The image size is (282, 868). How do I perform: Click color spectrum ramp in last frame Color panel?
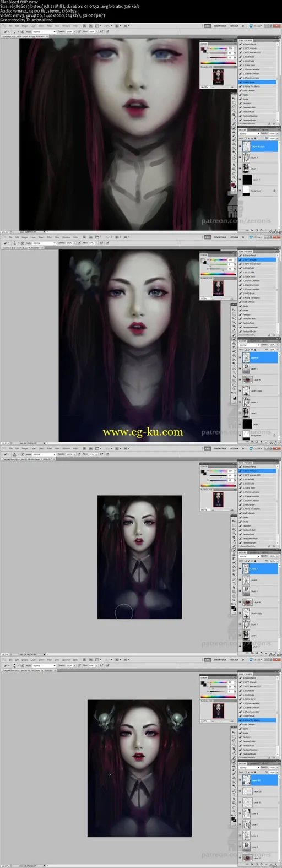pos(218,697)
